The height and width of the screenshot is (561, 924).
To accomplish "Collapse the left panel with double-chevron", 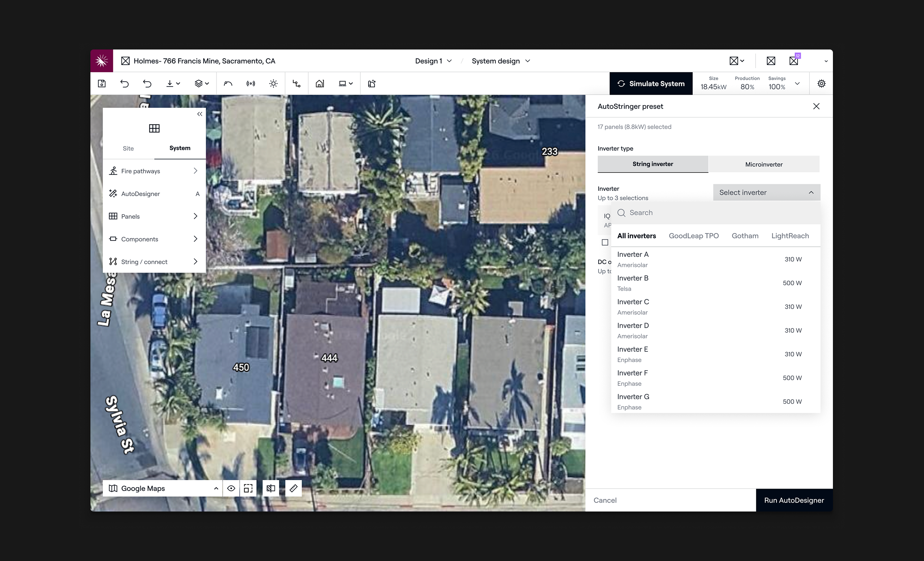I will [200, 114].
